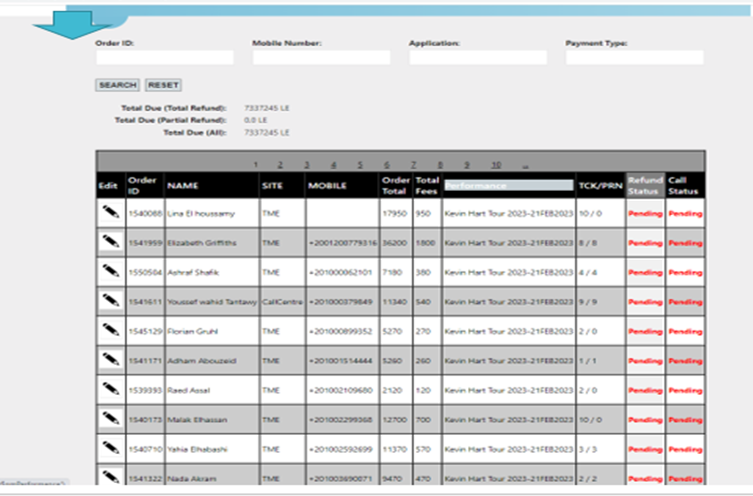Image resolution: width=753 pixels, height=496 pixels.
Task: Click name Youssef wahid Tantawy
Action: click(212, 302)
